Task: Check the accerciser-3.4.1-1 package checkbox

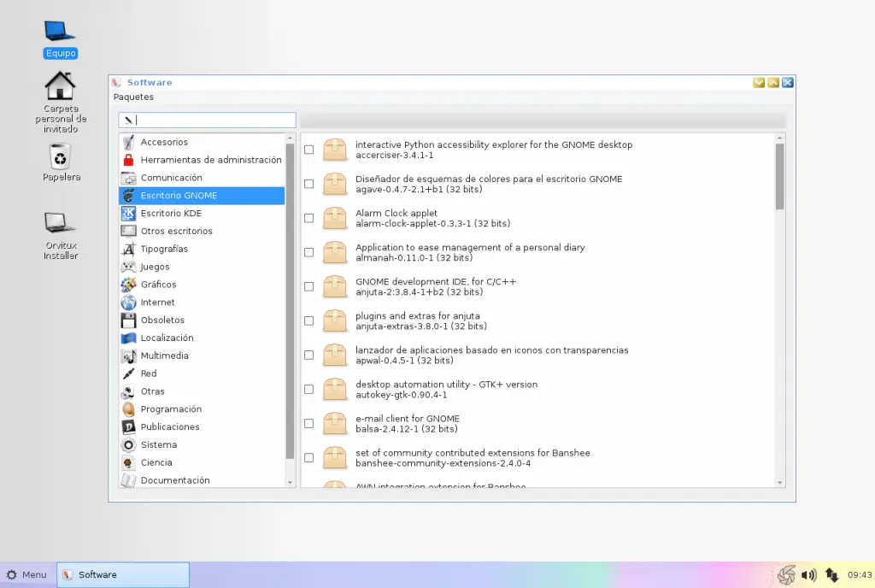Action: pos(308,150)
